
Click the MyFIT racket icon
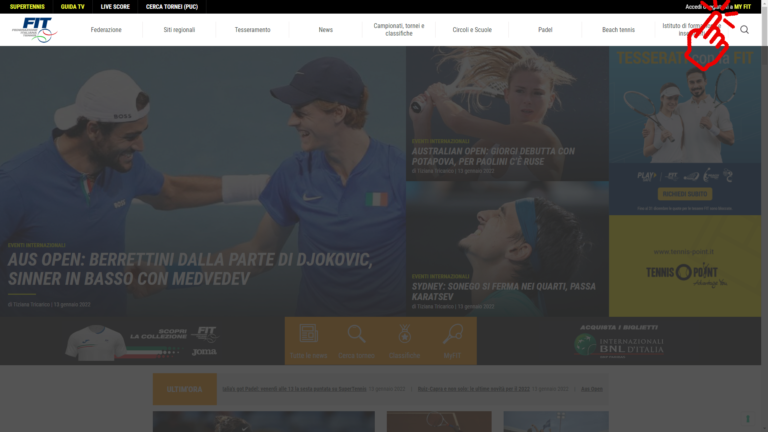[453, 335]
